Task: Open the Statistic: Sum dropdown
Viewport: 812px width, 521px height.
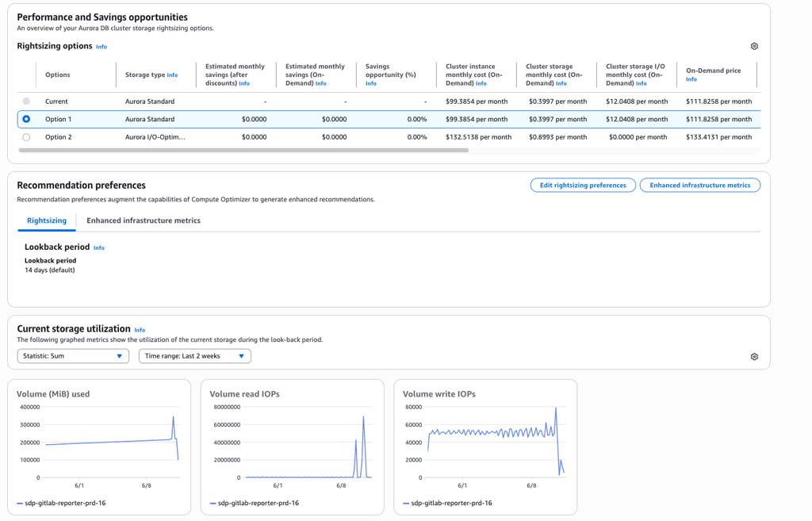Action: point(73,356)
